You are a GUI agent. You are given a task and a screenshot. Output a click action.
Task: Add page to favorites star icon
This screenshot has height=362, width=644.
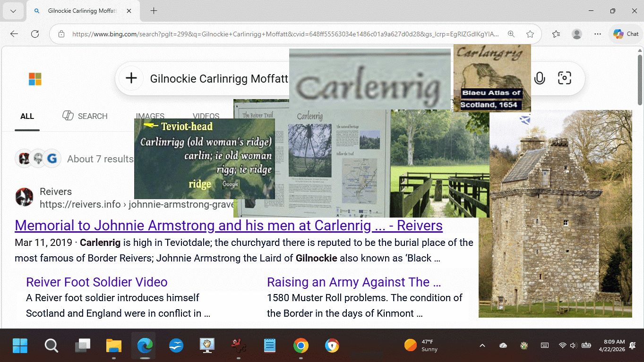point(530,34)
